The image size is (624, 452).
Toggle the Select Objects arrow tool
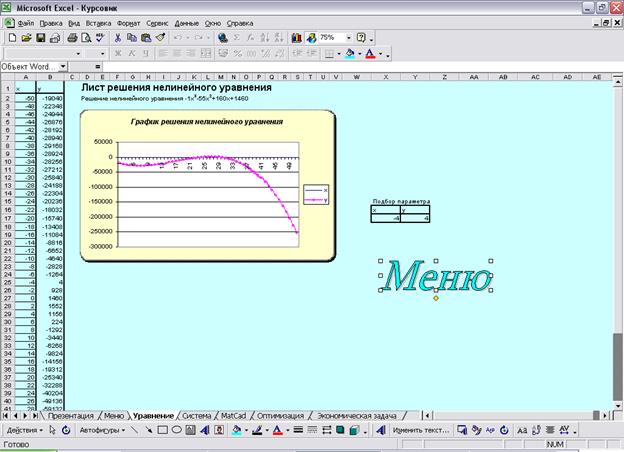(x=52, y=430)
